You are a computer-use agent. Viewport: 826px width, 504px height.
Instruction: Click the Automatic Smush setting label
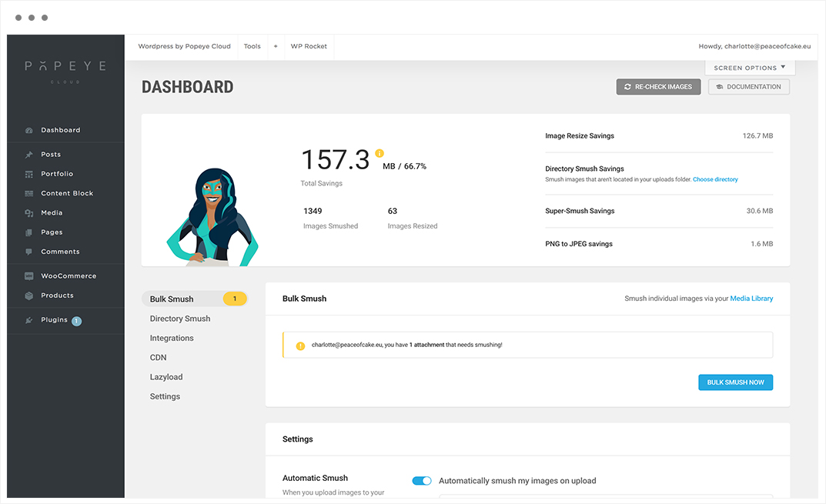[x=315, y=478]
